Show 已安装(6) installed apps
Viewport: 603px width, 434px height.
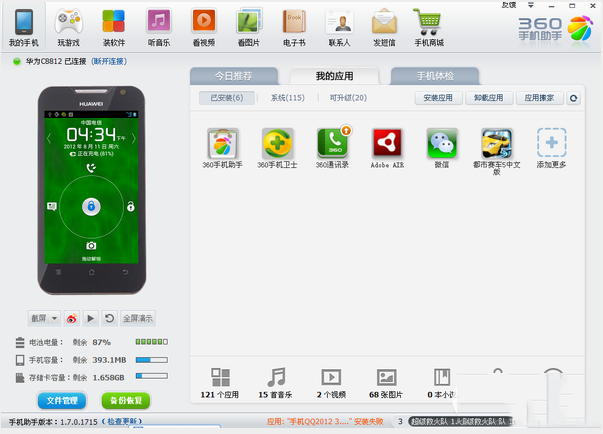[x=227, y=98]
